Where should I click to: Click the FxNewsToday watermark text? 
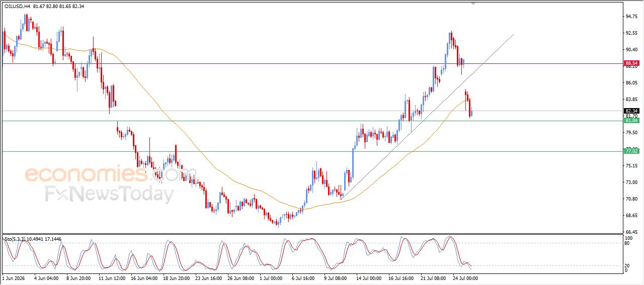tap(110, 194)
